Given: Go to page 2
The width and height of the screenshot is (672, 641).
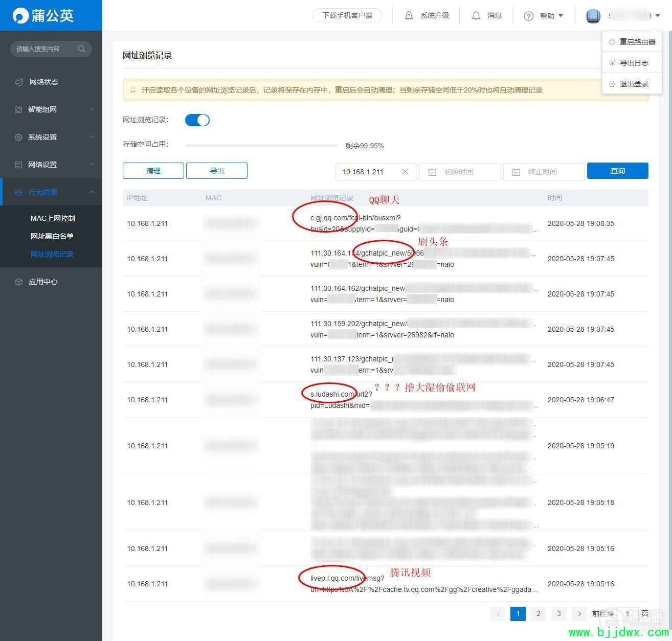Looking at the screenshot, I should (x=538, y=614).
